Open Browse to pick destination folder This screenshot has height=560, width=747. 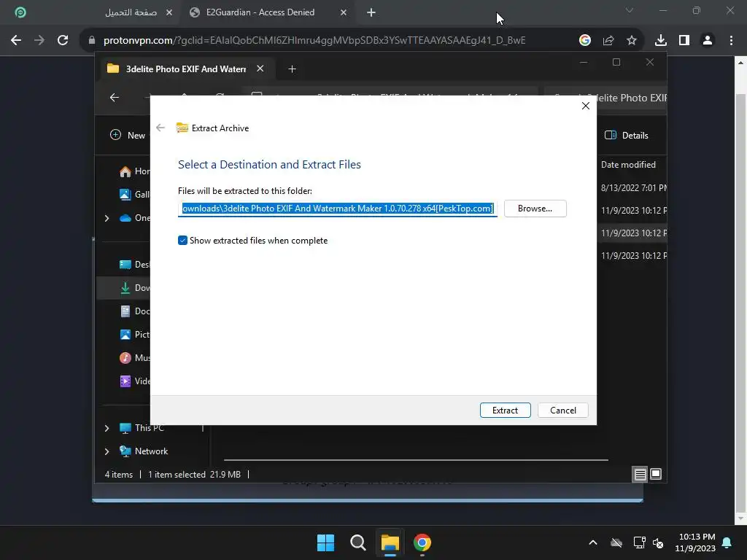535,209
